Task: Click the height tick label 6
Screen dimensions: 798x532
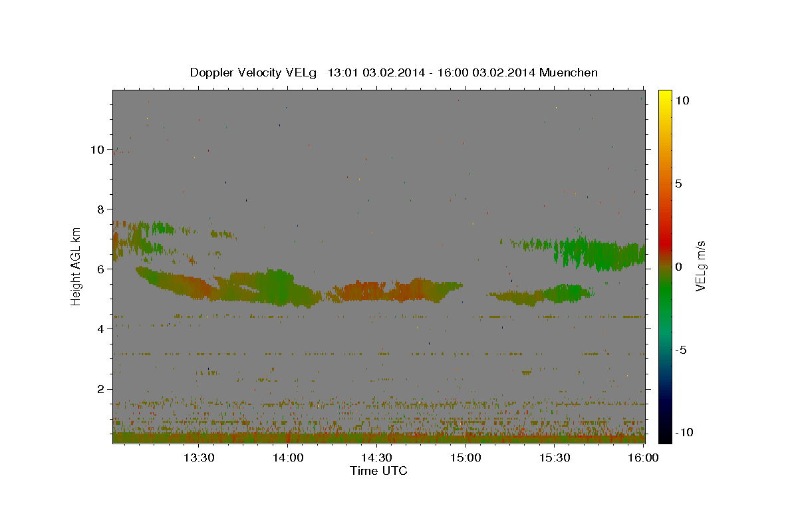Action: point(100,269)
